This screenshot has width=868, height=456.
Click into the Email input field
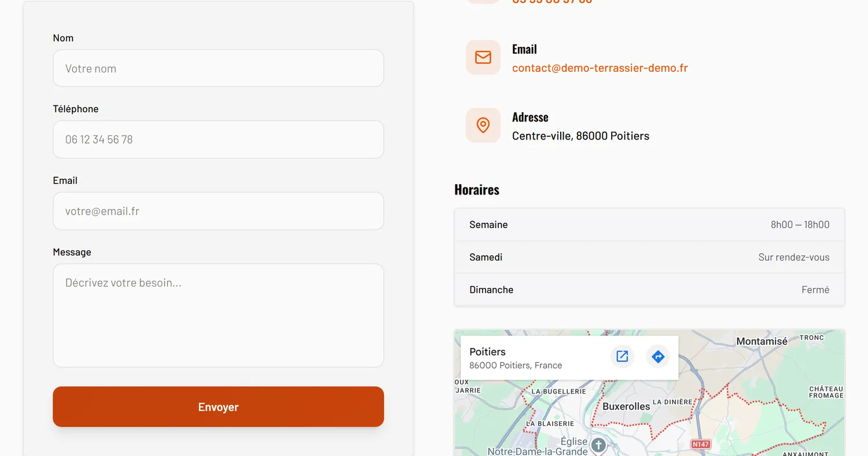[x=218, y=211]
